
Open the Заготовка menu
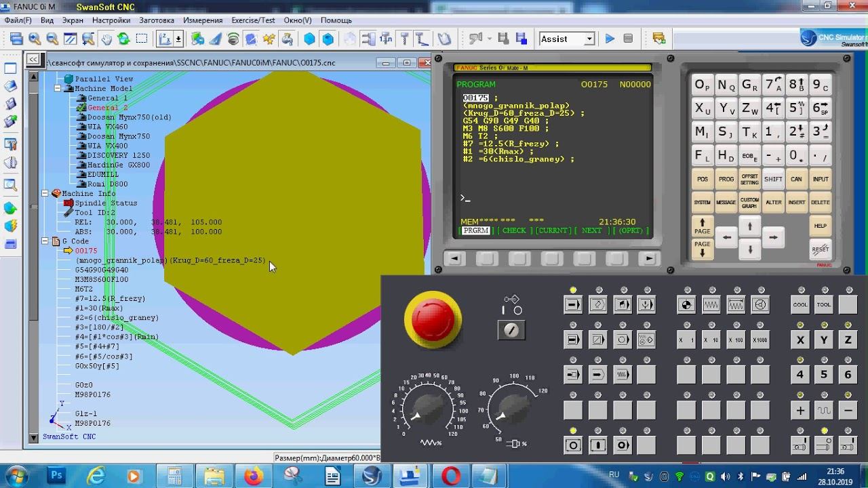[x=157, y=20]
